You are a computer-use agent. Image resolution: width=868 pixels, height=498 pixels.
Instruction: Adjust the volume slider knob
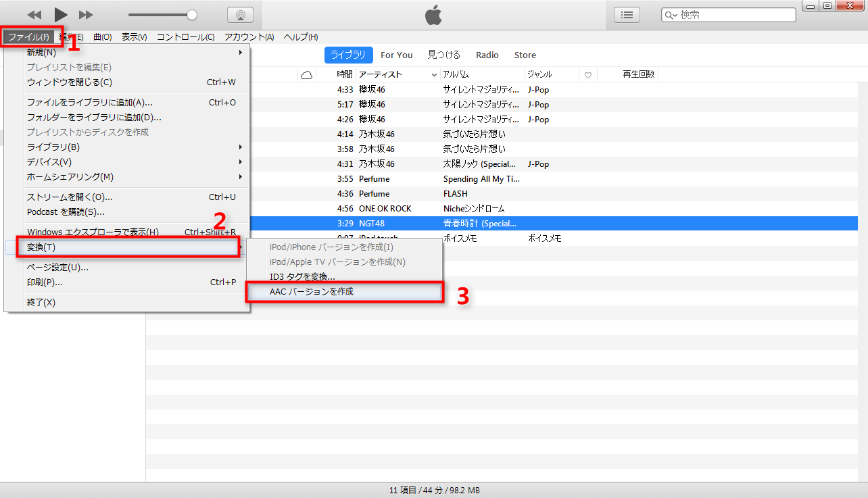click(192, 15)
